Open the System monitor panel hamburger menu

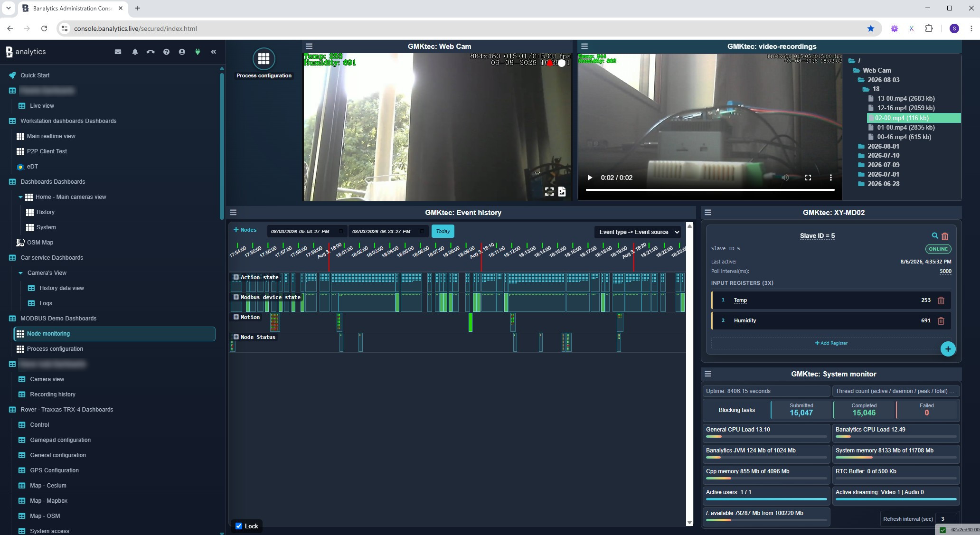point(708,374)
